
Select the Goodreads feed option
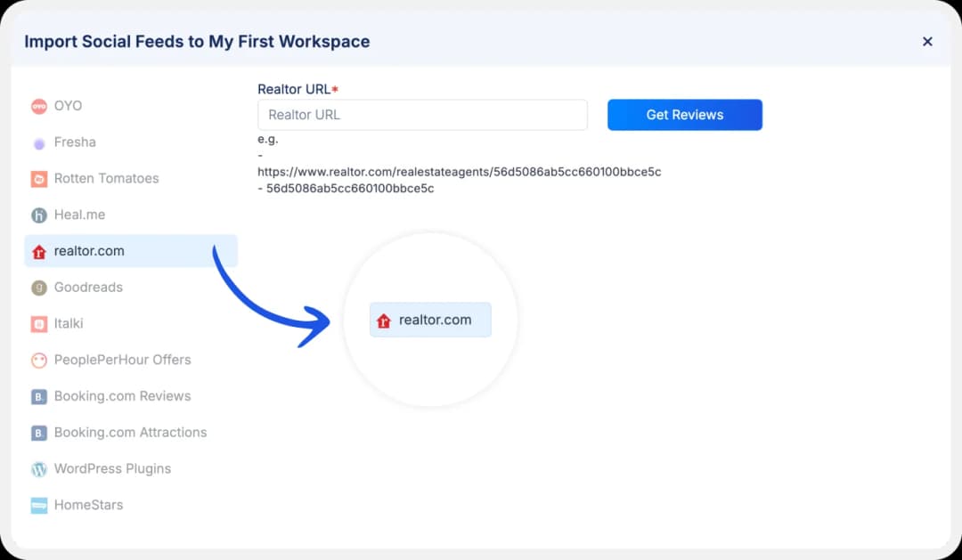point(88,288)
